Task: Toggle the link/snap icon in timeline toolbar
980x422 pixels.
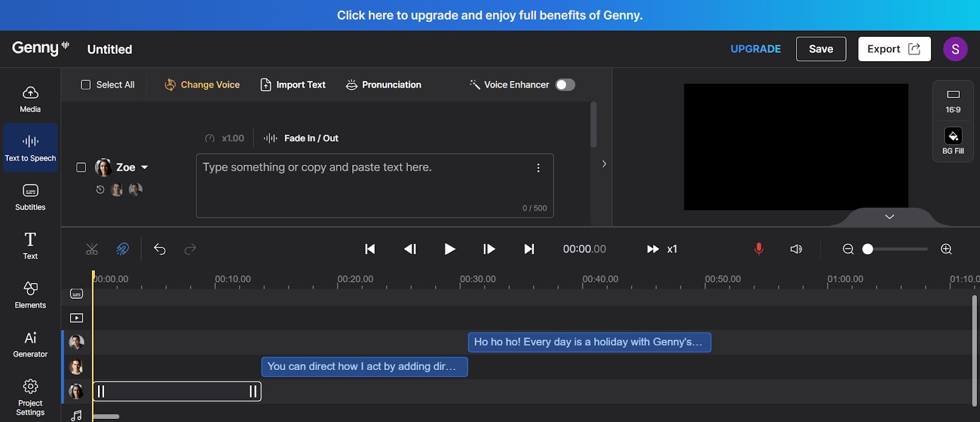Action: [123, 249]
